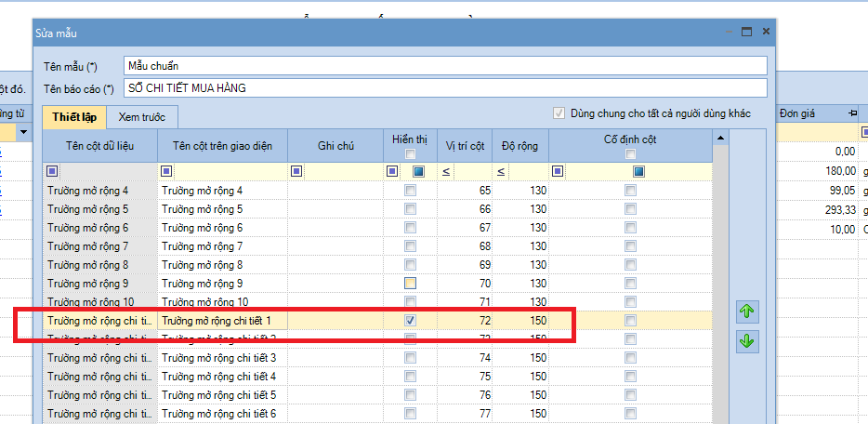Click filter operator icon in Cố định cột column
The width and height of the screenshot is (868, 424).
tap(558, 171)
